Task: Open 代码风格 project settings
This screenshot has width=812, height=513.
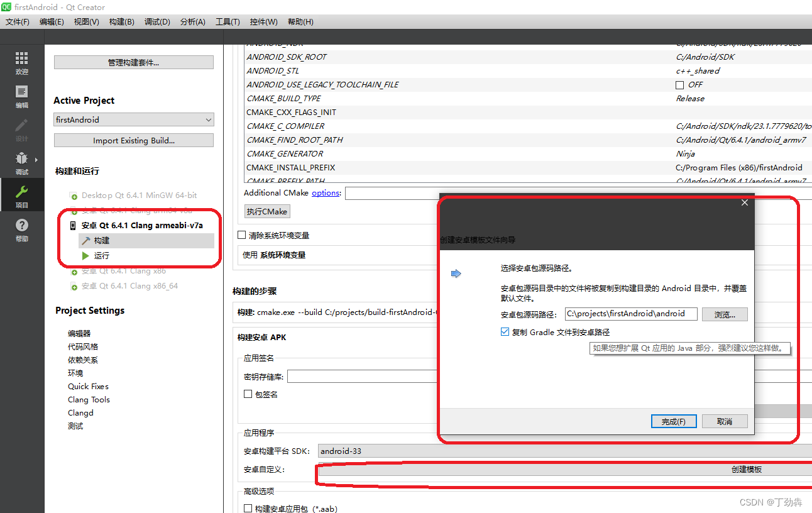Action: [x=83, y=346]
